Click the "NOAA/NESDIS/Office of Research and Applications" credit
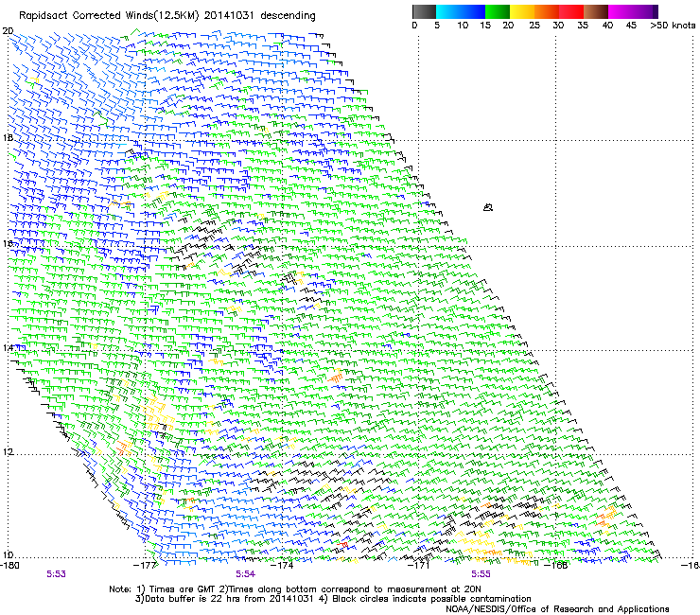 (x=557, y=609)
